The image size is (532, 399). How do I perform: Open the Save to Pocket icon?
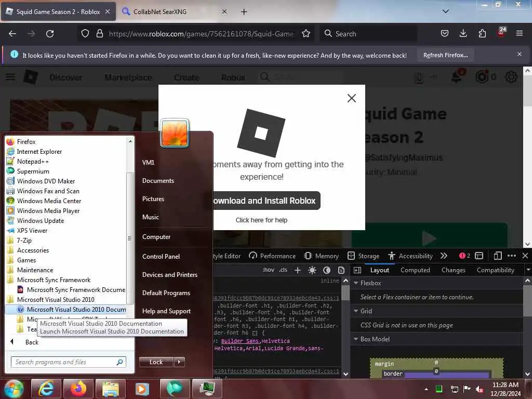445,33
